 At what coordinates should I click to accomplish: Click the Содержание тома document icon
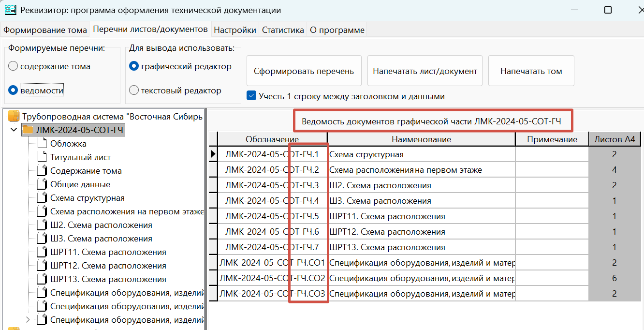point(42,170)
